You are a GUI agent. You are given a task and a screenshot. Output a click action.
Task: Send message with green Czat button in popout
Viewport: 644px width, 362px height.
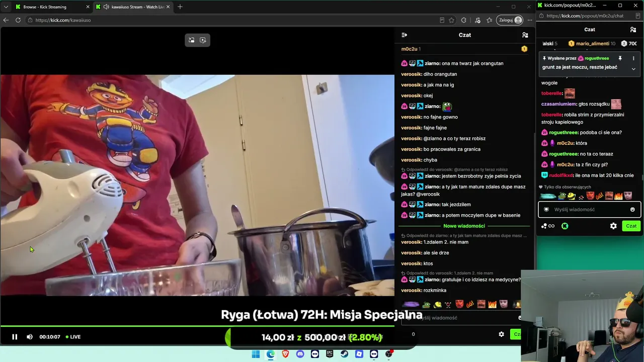(x=631, y=226)
